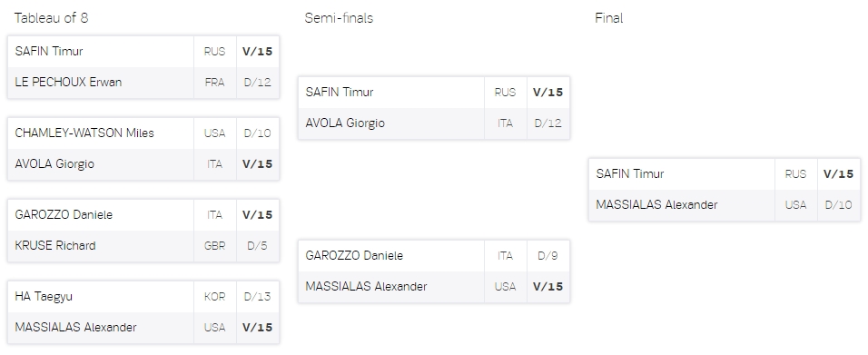Click the Final heading

pos(609,18)
